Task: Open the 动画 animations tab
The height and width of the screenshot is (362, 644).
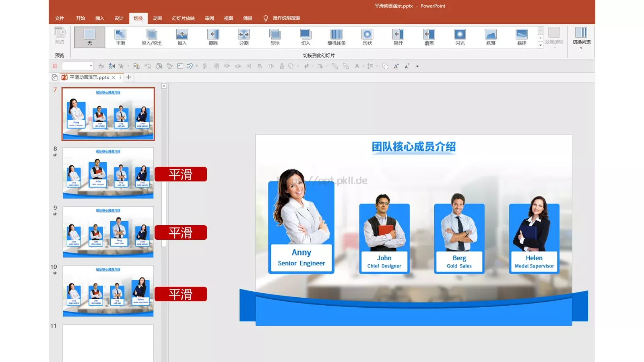Action: point(157,18)
